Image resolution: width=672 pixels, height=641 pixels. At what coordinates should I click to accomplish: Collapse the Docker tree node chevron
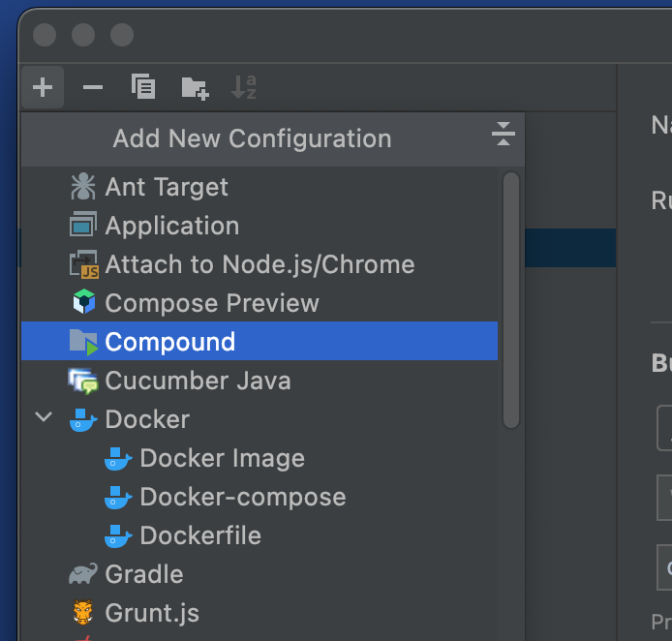click(x=44, y=418)
